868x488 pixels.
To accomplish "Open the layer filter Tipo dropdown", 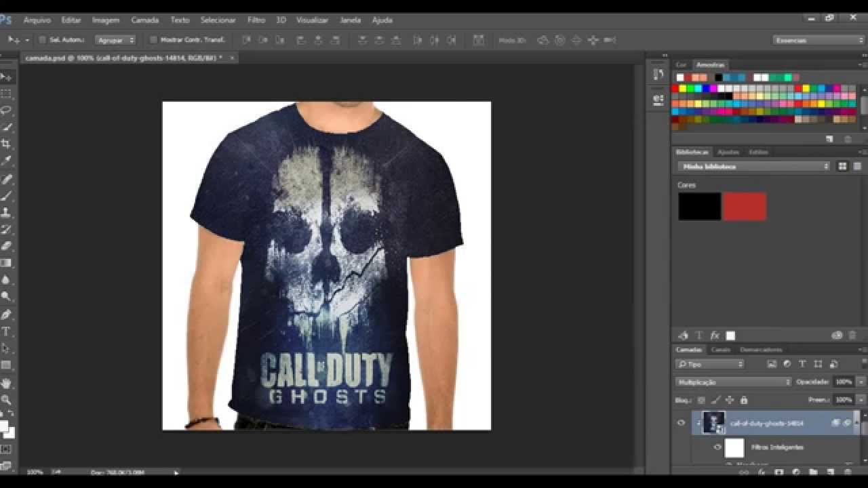I will pyautogui.click(x=710, y=364).
